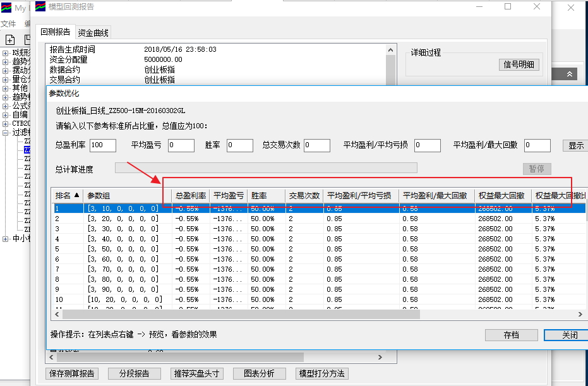The image size is (588, 386).
Task: Expand the 其他 tree node
Action: coord(6,88)
